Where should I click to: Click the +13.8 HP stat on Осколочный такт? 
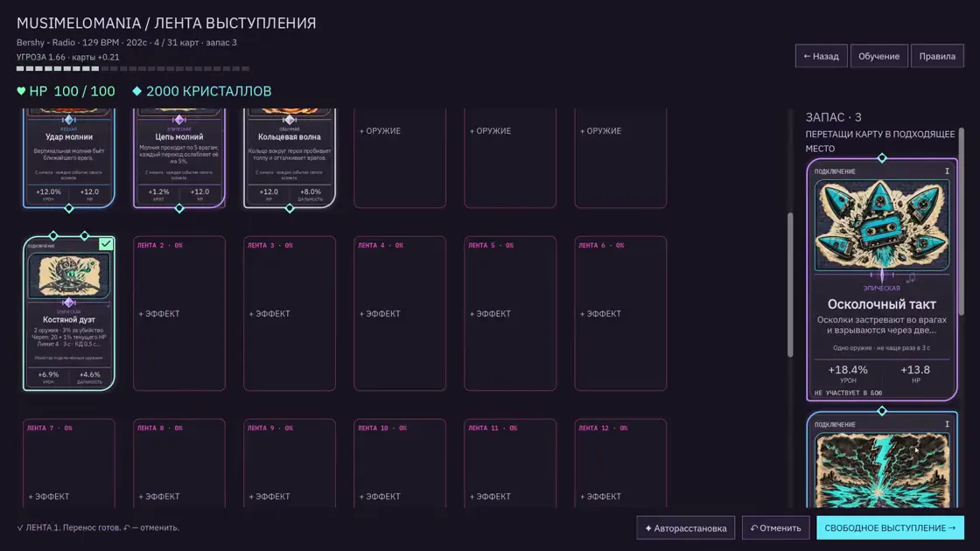pyautogui.click(x=915, y=373)
